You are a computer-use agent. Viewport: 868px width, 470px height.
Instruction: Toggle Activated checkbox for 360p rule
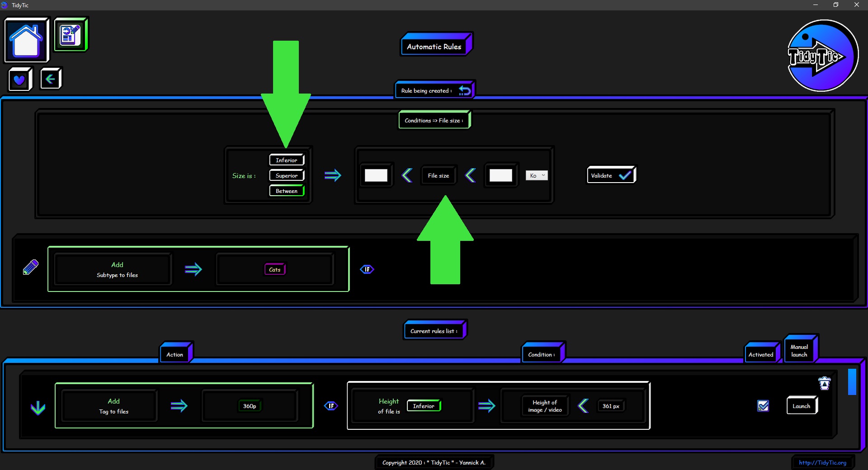(x=763, y=406)
